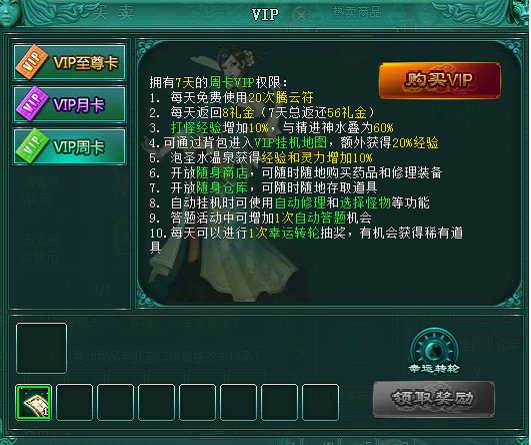Select the fifth empty inventory slot
The height and width of the screenshot is (445, 531).
click(197, 402)
